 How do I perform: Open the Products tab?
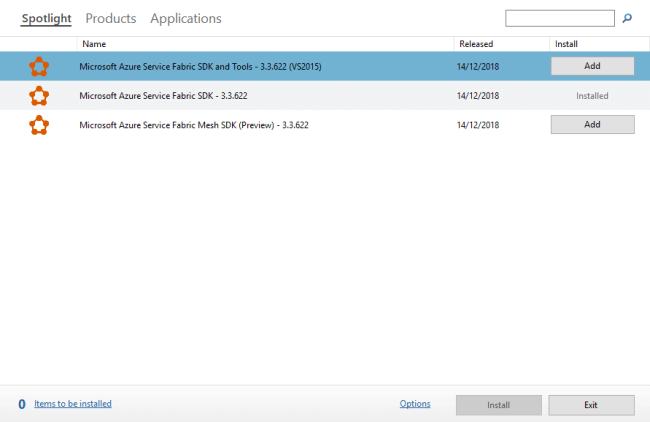111,19
